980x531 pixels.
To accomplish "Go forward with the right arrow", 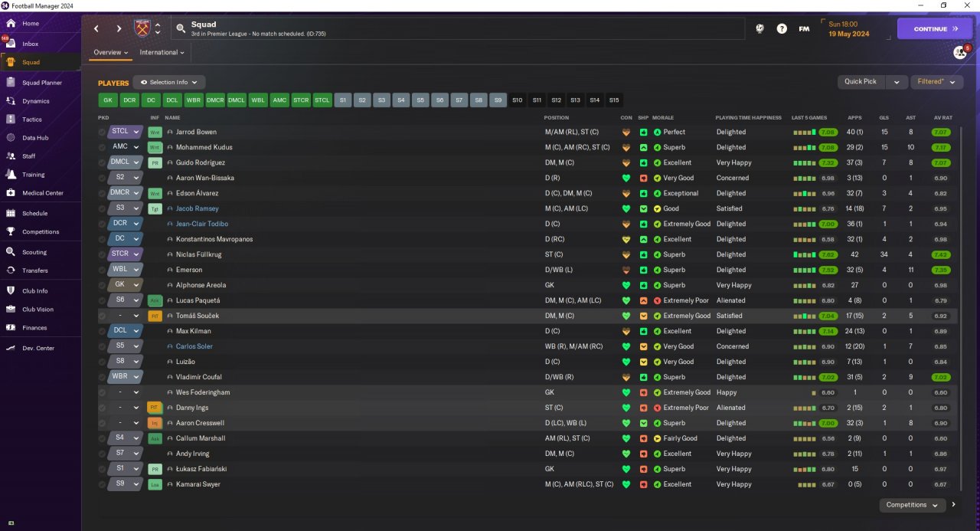I will 119,29.
